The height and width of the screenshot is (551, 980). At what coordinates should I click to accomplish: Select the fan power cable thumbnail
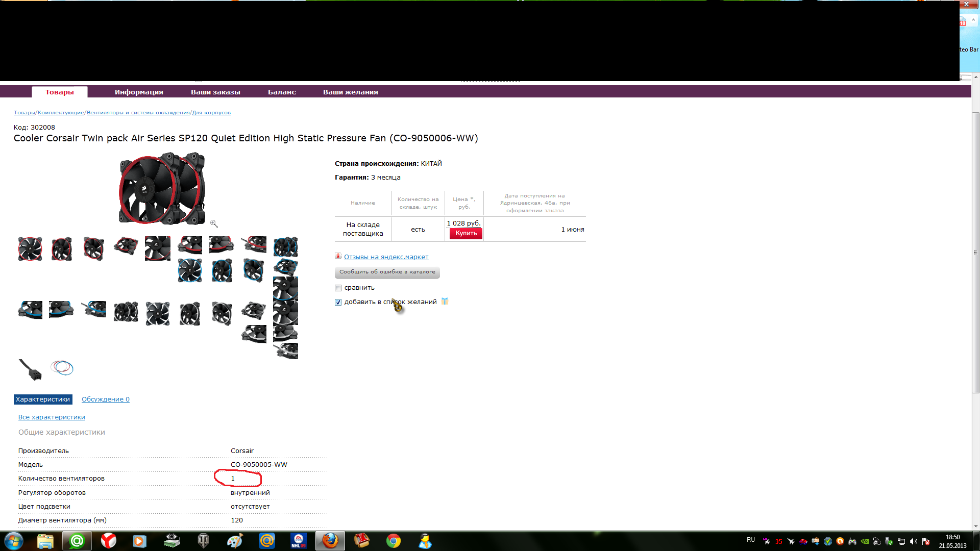[x=30, y=370]
